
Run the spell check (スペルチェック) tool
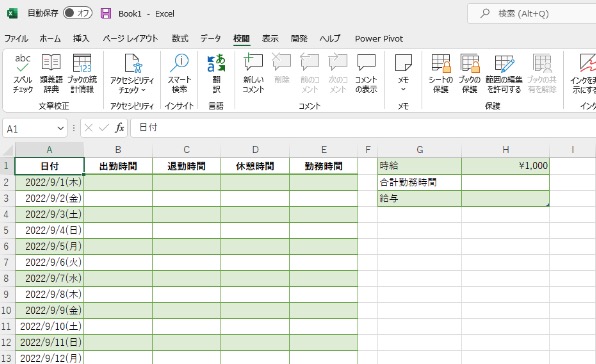22,73
